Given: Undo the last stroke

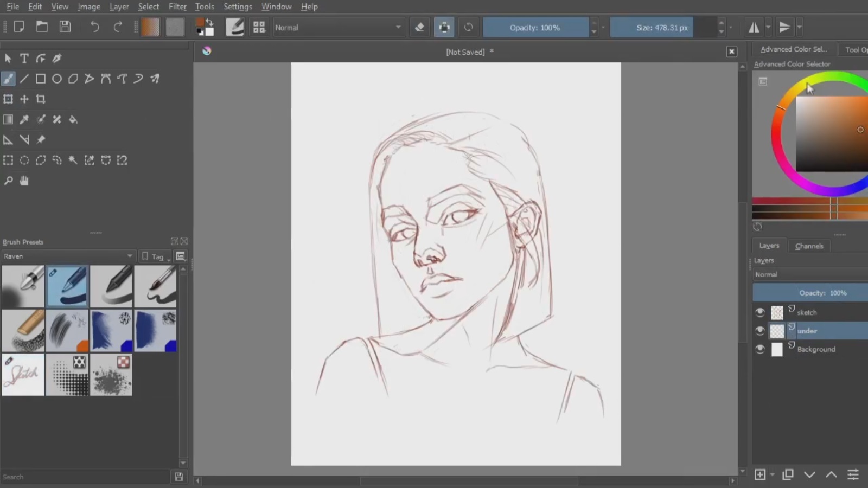Looking at the screenshot, I should (94, 27).
